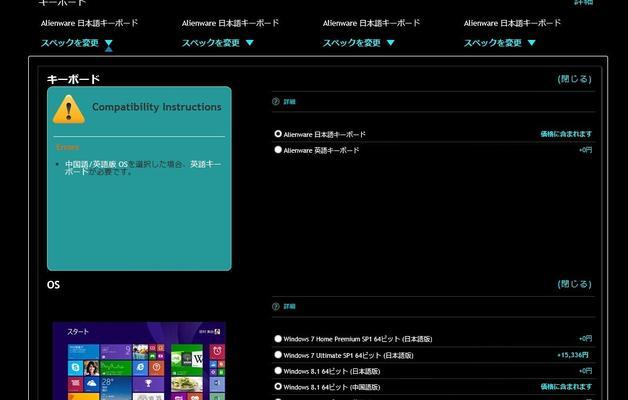Click the question mark icon in the キーボード section

coord(276,102)
